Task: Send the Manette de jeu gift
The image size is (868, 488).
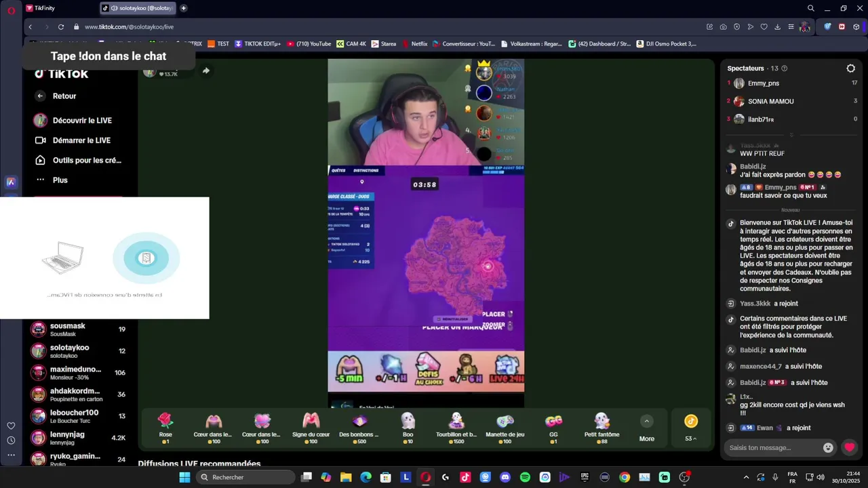Action: pyautogui.click(x=505, y=428)
